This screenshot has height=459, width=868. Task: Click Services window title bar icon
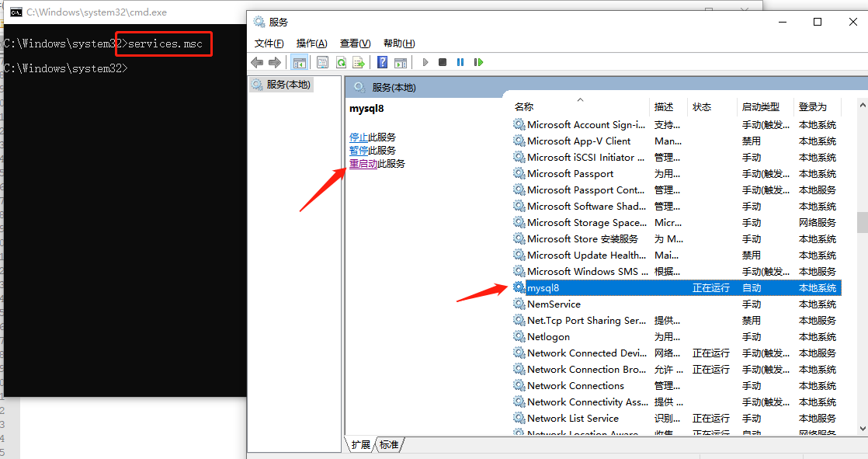(x=259, y=23)
